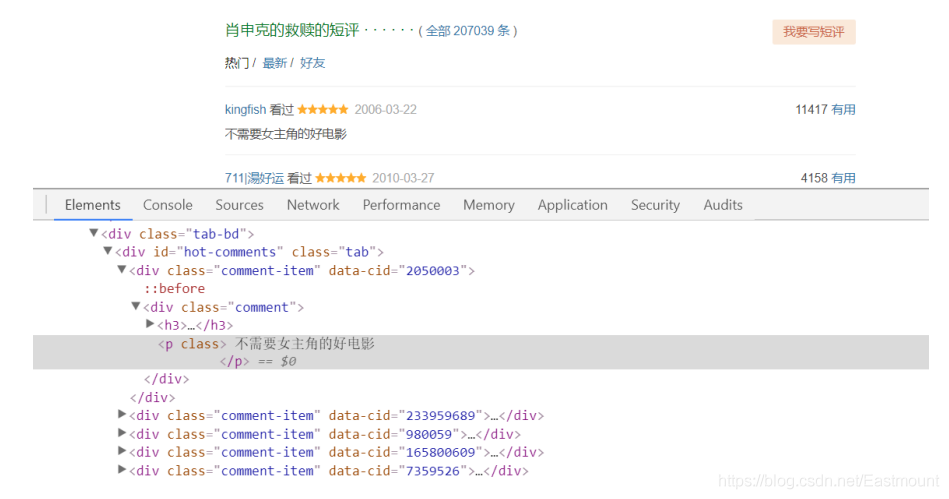Select the ::before pseudo-element row
Screen dimensions: 949x499
point(175,289)
